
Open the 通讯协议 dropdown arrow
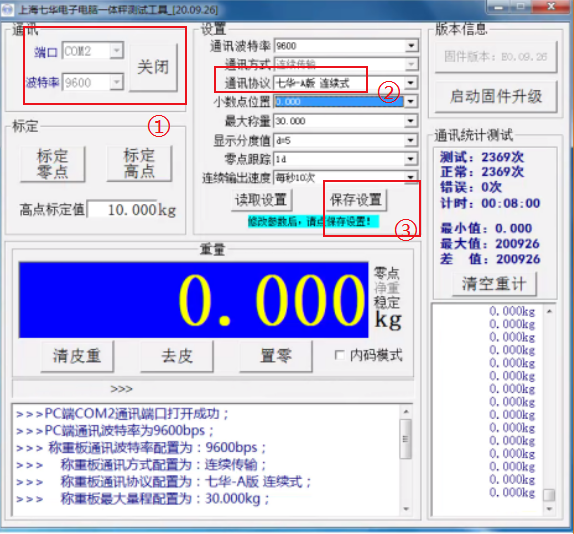pyautogui.click(x=411, y=83)
